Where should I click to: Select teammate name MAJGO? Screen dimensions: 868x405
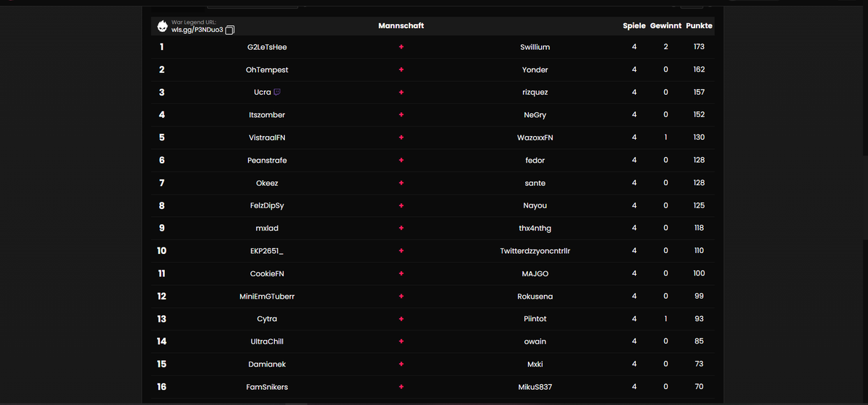[x=535, y=273]
